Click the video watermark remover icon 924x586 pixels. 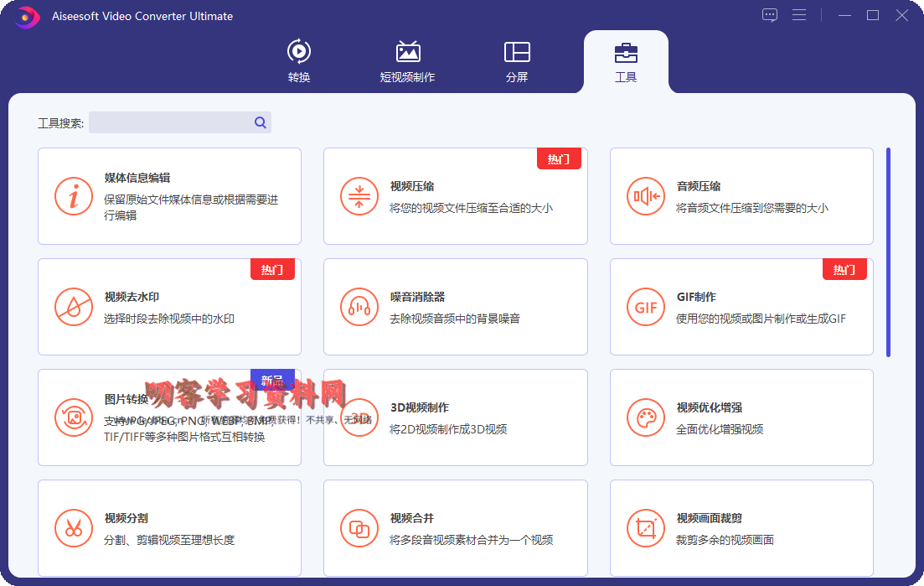74,308
